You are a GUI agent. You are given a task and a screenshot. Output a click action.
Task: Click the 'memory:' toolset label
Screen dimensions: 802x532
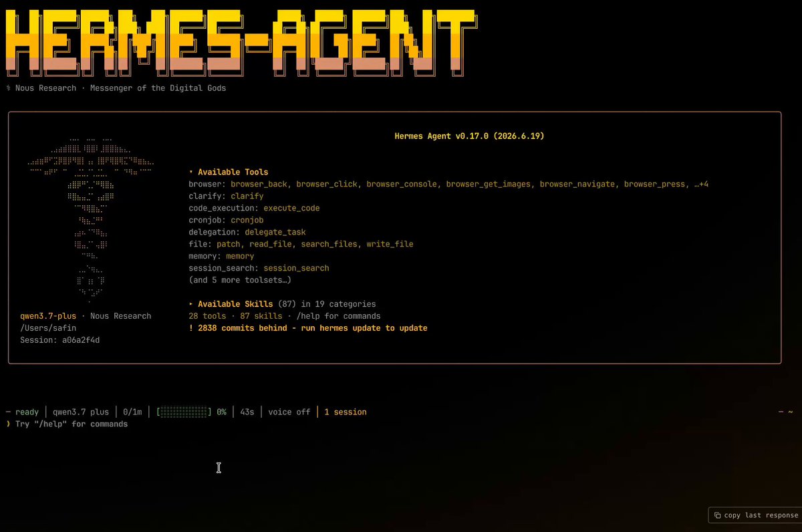(205, 257)
